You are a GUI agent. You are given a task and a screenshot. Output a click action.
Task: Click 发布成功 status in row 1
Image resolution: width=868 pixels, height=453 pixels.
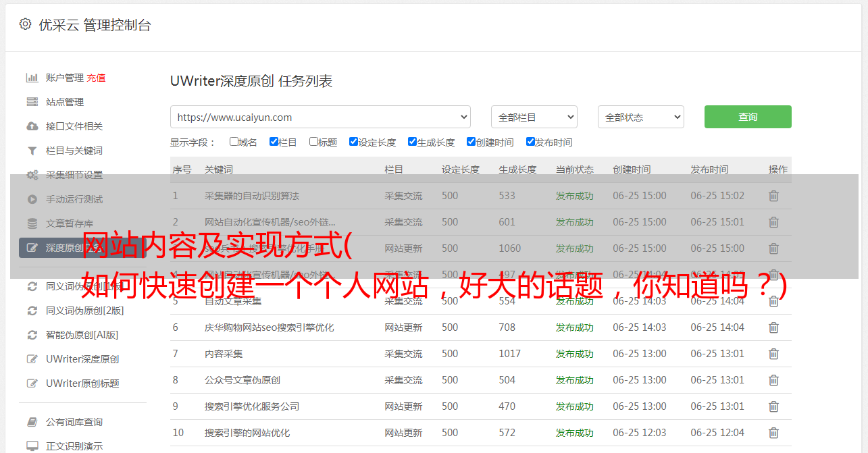(x=575, y=196)
